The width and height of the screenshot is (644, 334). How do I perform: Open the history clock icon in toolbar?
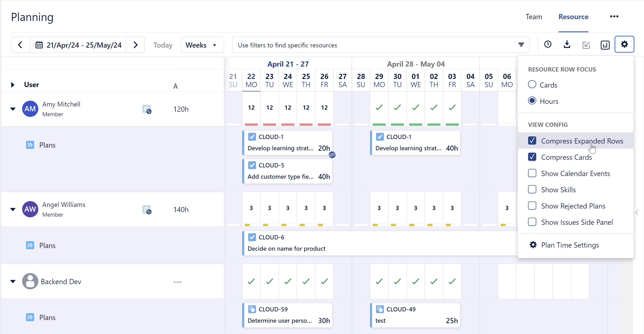click(548, 44)
